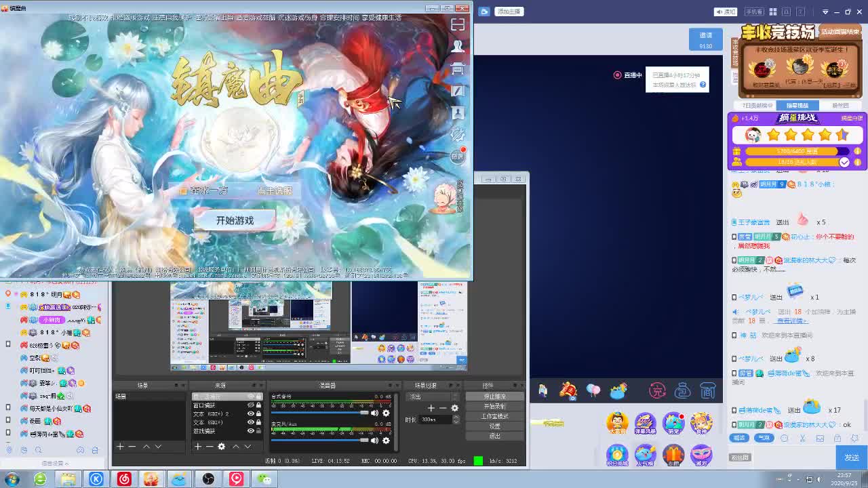
Task: Switch to 粉丝团 tab
Action: (x=840, y=106)
